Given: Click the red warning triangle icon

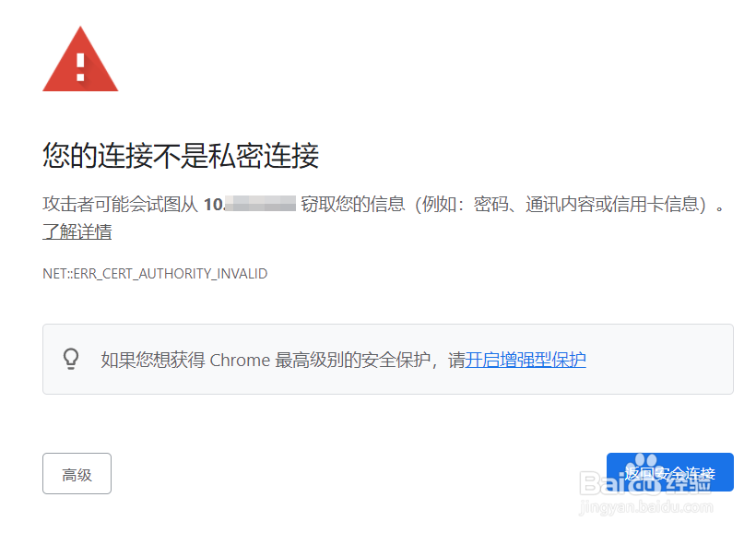Looking at the screenshot, I should click(x=80, y=59).
